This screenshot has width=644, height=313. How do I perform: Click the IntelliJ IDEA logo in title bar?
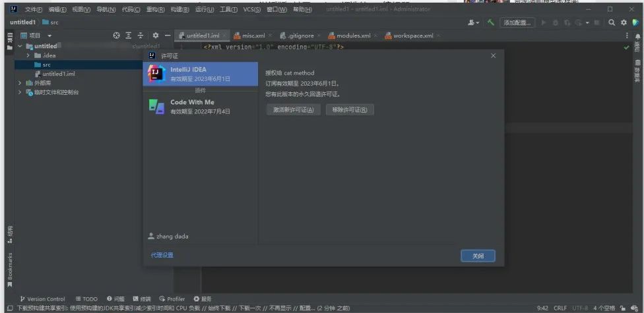point(14,9)
